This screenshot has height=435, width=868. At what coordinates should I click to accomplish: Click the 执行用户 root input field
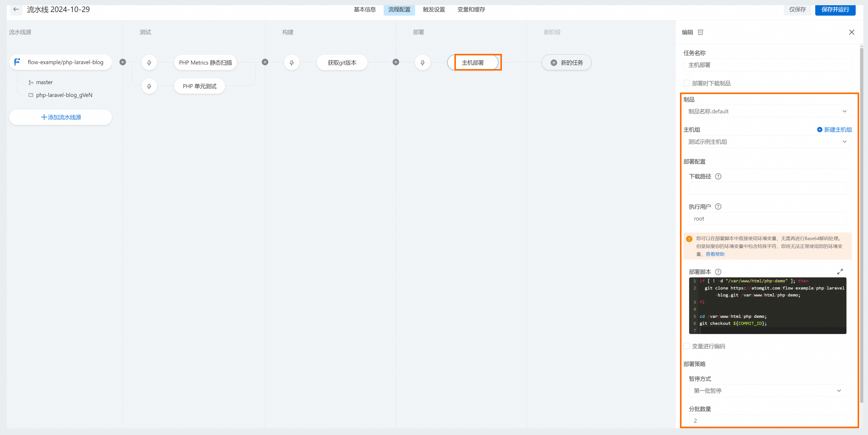coord(767,219)
